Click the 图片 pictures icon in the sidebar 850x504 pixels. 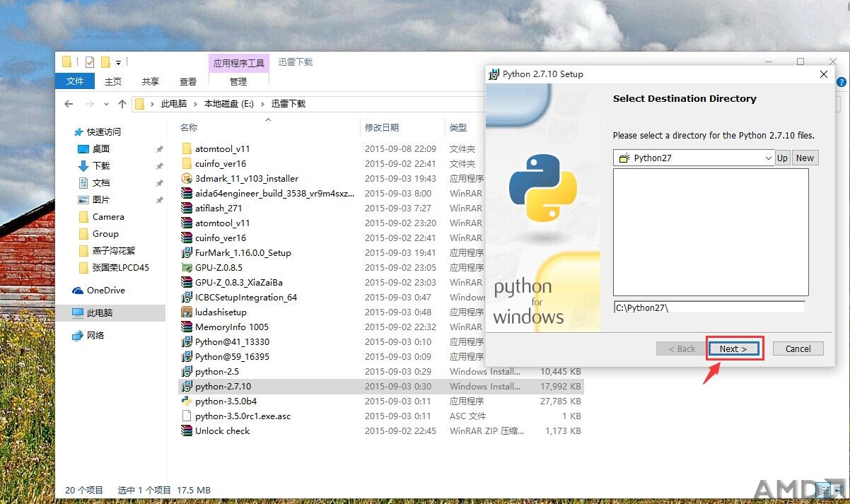[83, 200]
